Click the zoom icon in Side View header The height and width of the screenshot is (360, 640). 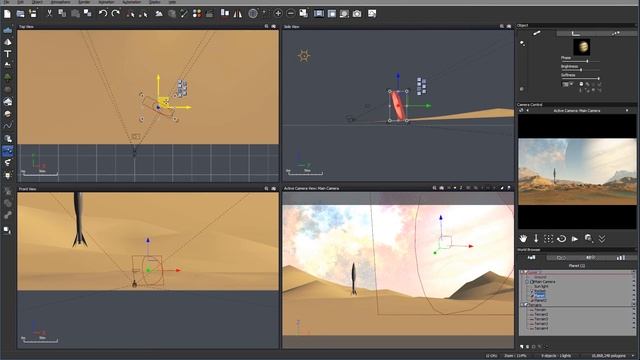coord(502,26)
